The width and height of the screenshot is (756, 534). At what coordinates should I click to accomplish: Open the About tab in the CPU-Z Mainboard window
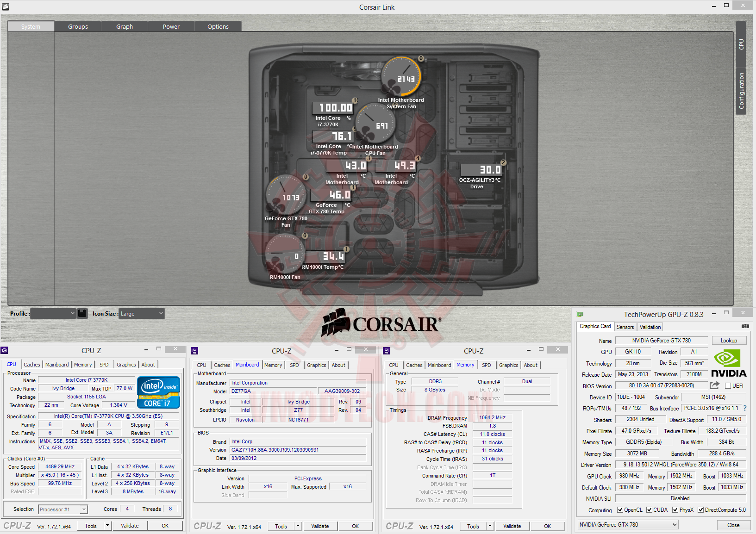point(338,365)
